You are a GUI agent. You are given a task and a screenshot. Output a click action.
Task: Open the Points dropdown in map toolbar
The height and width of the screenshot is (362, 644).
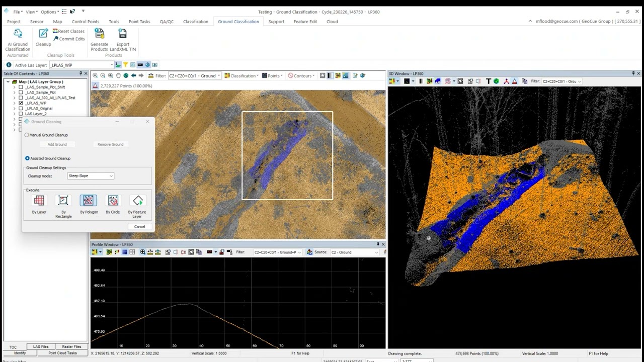point(272,76)
